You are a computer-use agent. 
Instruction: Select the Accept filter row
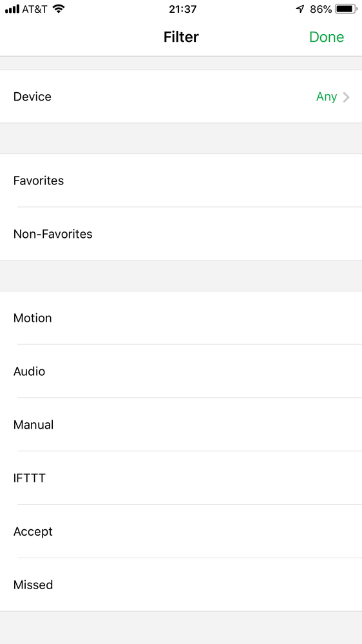tap(181, 531)
